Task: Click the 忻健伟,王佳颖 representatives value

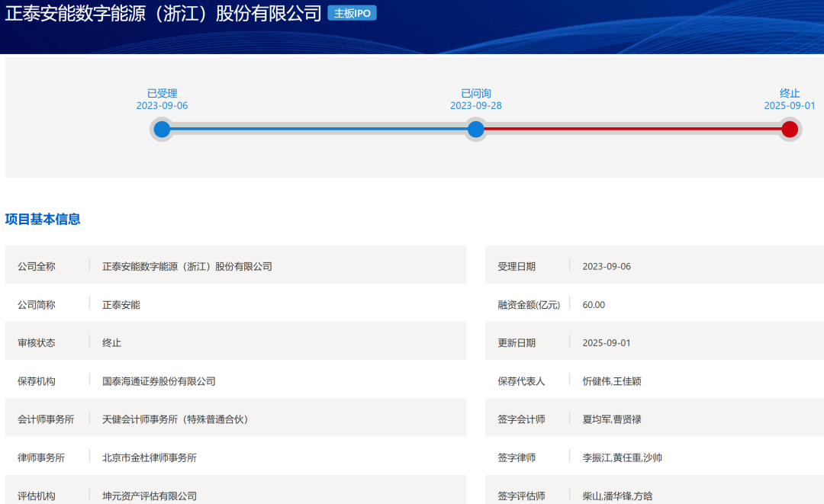Action: pos(612,381)
